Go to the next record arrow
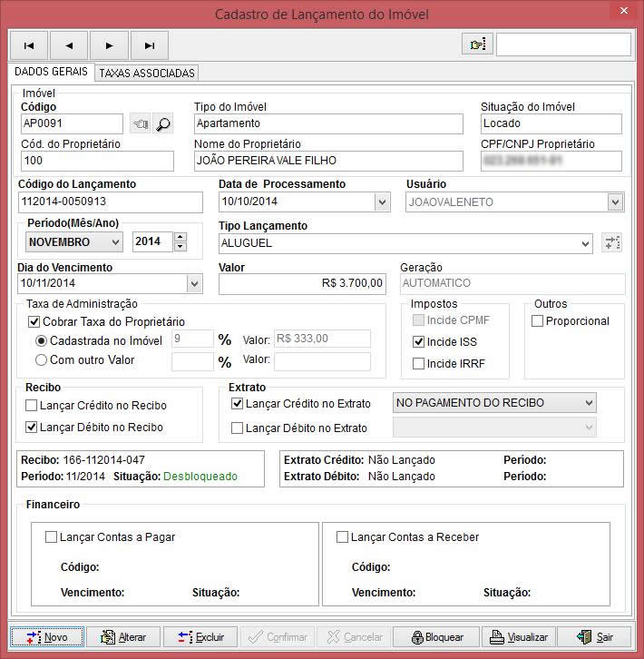The width and height of the screenshot is (644, 659). pos(109,44)
